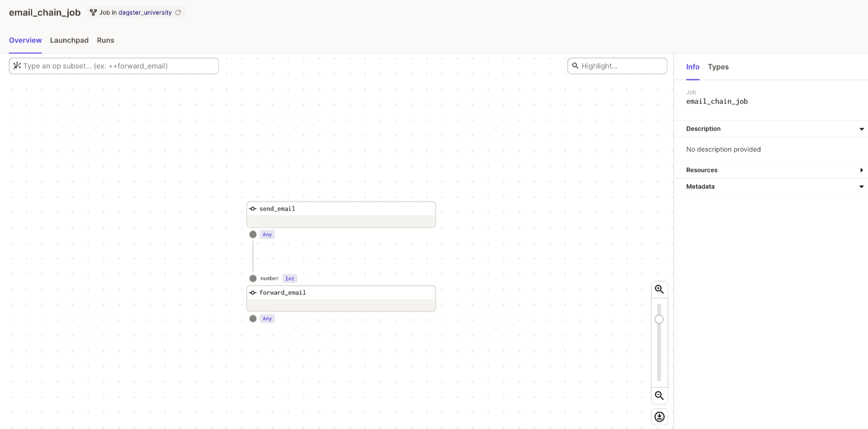
Task: Collapse the Description section
Action: tap(861, 129)
